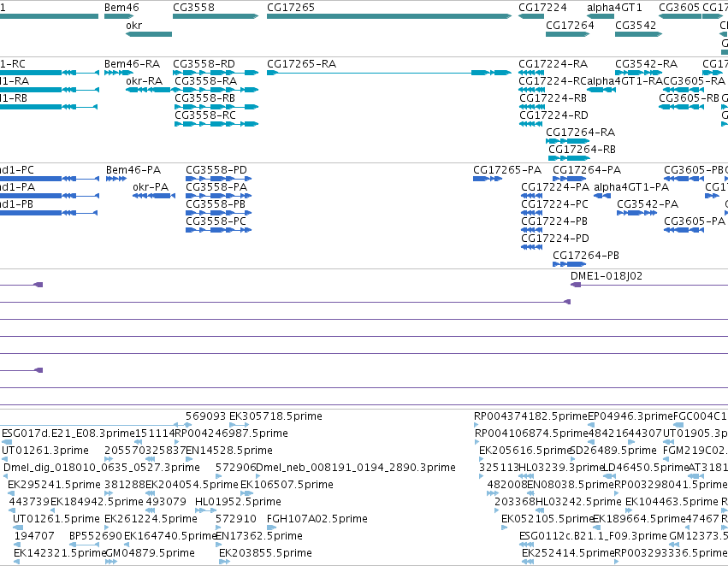Click the Bem46-PA protein feature

pos(116,179)
